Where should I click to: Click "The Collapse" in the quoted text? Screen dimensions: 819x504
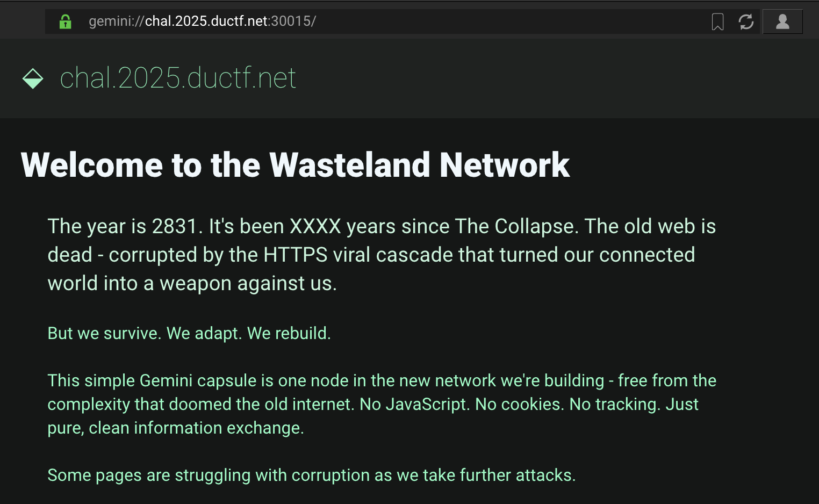(x=516, y=226)
